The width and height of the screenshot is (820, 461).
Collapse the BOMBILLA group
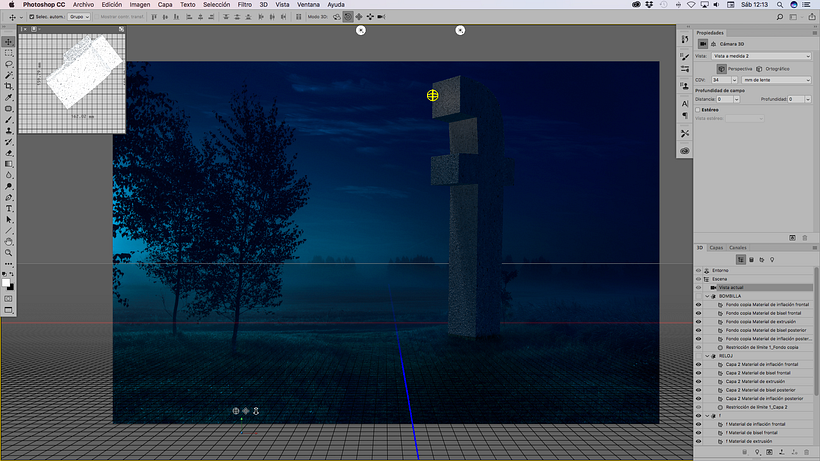[707, 296]
